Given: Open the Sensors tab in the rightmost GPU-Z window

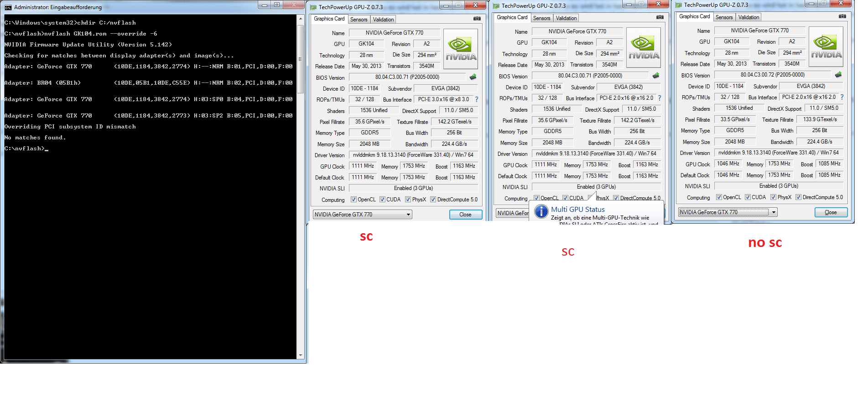Looking at the screenshot, I should pos(724,17).
